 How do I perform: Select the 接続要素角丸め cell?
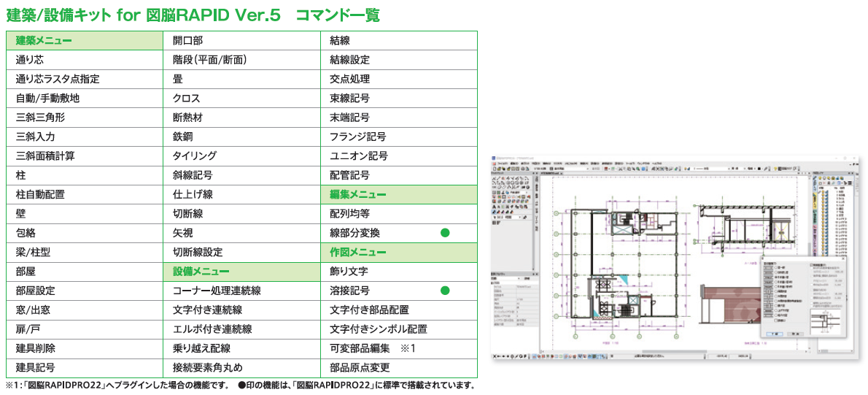[x=241, y=368]
